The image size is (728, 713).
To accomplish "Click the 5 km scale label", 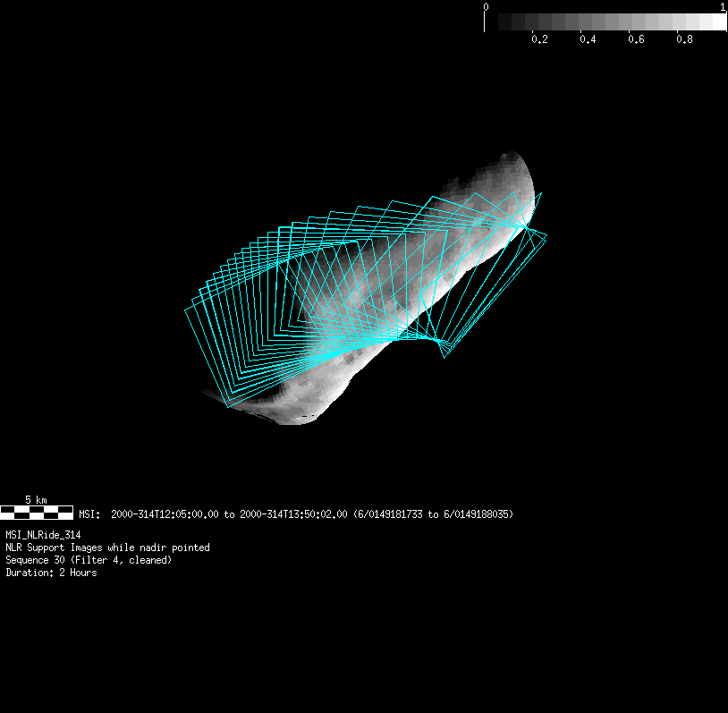I will [x=36, y=499].
